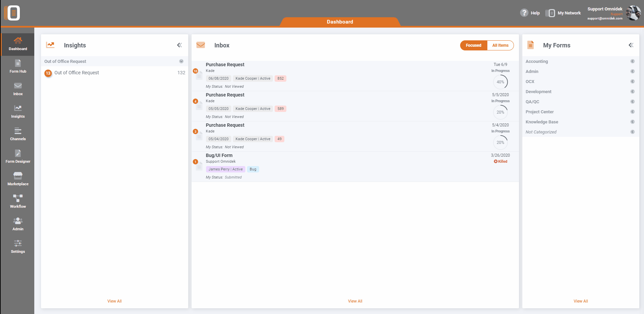Select the Dashboard tab
Screen dimensions: 644x314
340,22
